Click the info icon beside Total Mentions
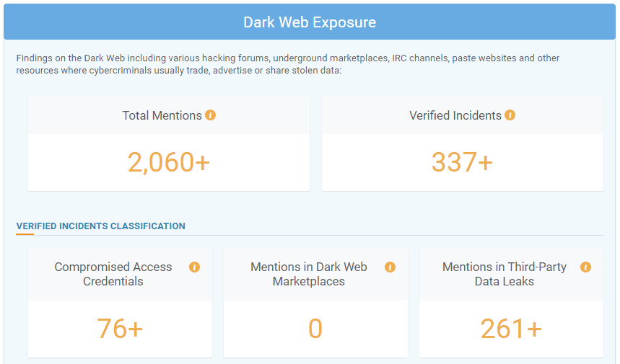 tap(211, 115)
